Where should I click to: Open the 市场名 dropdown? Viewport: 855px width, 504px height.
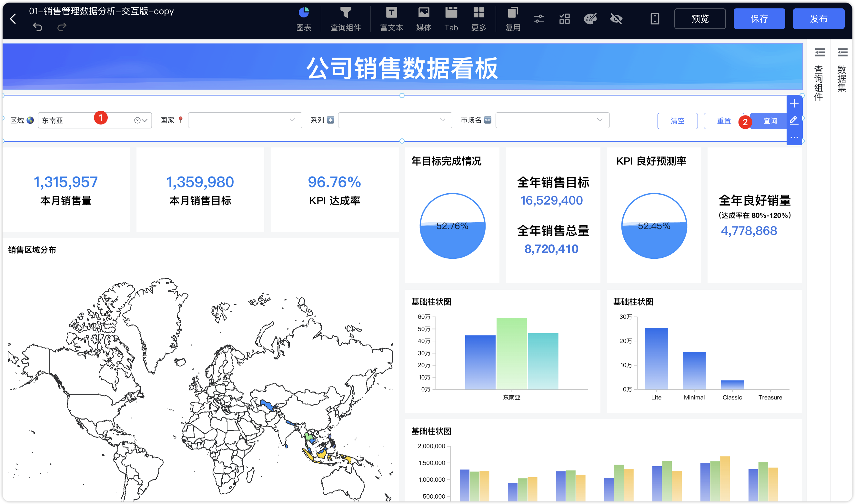tap(552, 120)
